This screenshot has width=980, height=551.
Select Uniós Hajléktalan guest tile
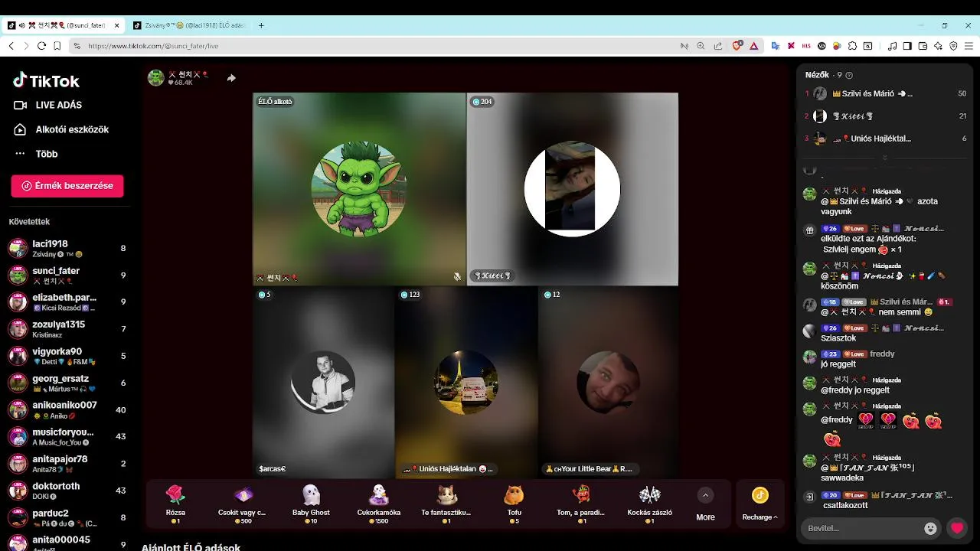(466, 383)
